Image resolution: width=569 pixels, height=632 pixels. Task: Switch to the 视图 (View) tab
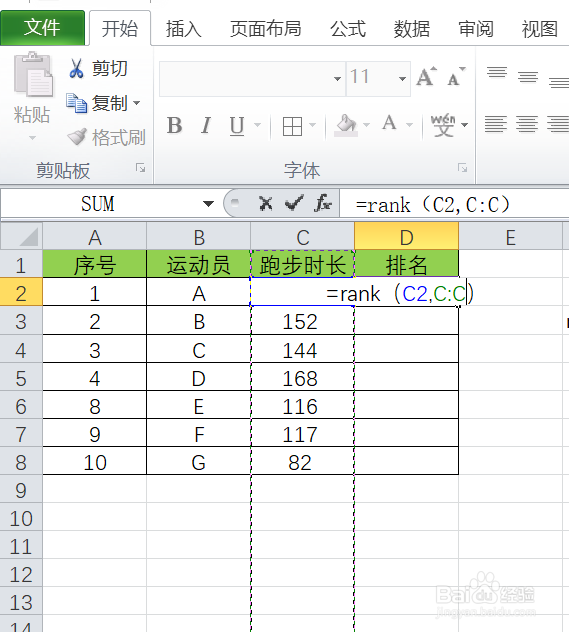pos(540,29)
